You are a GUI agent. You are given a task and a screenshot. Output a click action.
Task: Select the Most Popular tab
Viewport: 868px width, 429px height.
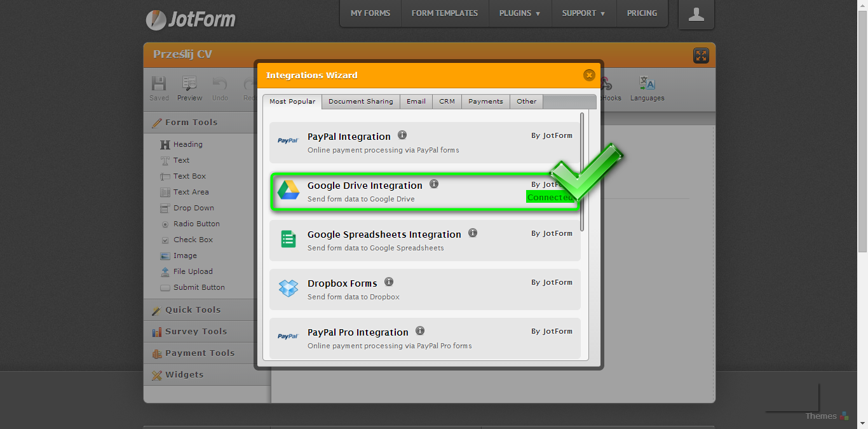coord(292,102)
